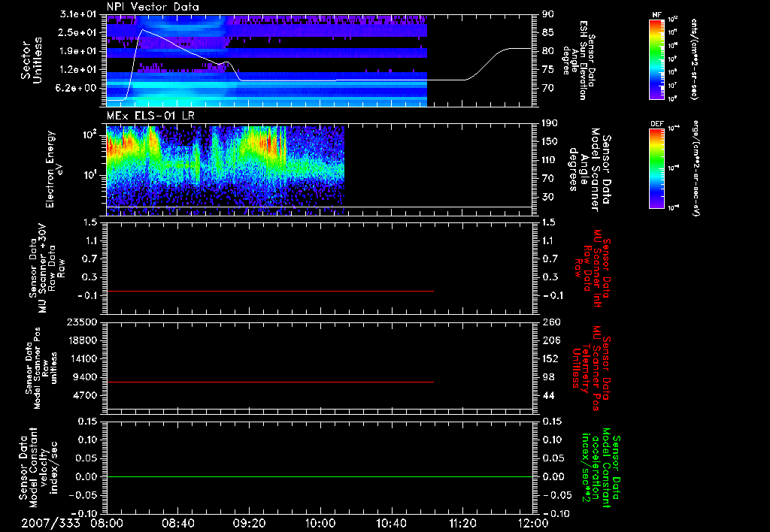Click the "10:00" time tick label
The width and height of the screenshot is (770, 532).
(320, 523)
